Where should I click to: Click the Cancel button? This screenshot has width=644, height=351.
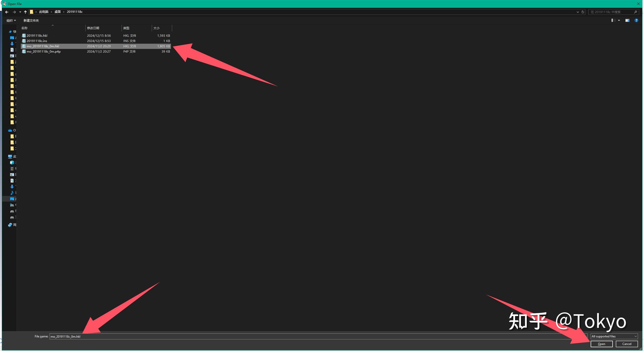pos(627,344)
